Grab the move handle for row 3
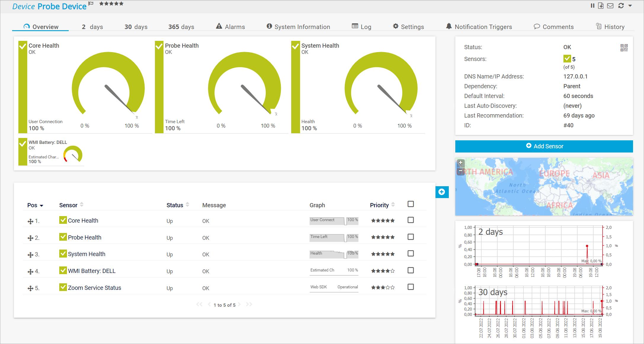Screen dimensions: 644x344 pos(30,255)
